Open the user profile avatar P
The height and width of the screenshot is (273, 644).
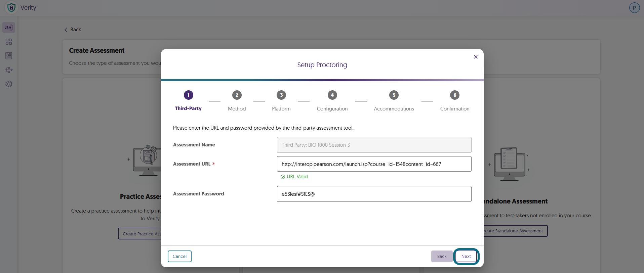[634, 8]
